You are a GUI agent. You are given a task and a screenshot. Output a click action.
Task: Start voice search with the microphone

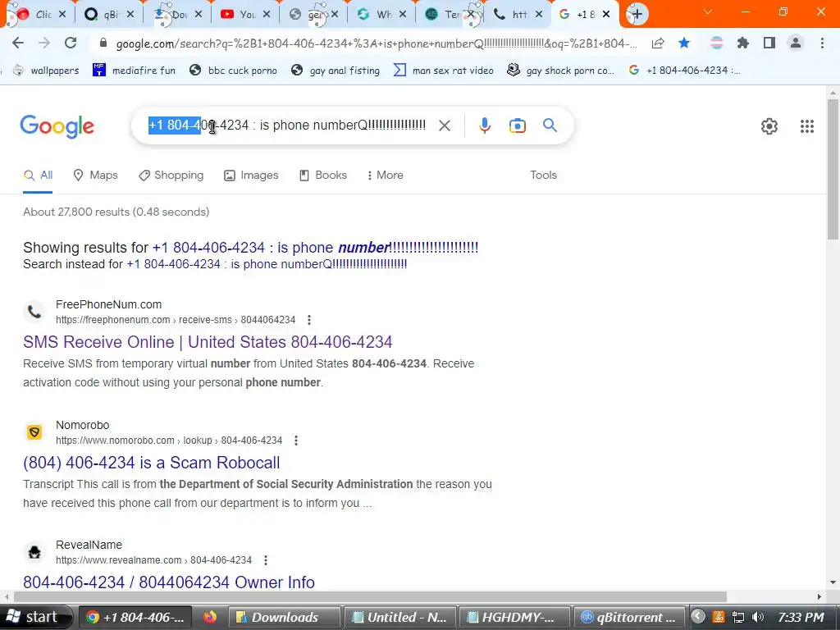coord(484,126)
